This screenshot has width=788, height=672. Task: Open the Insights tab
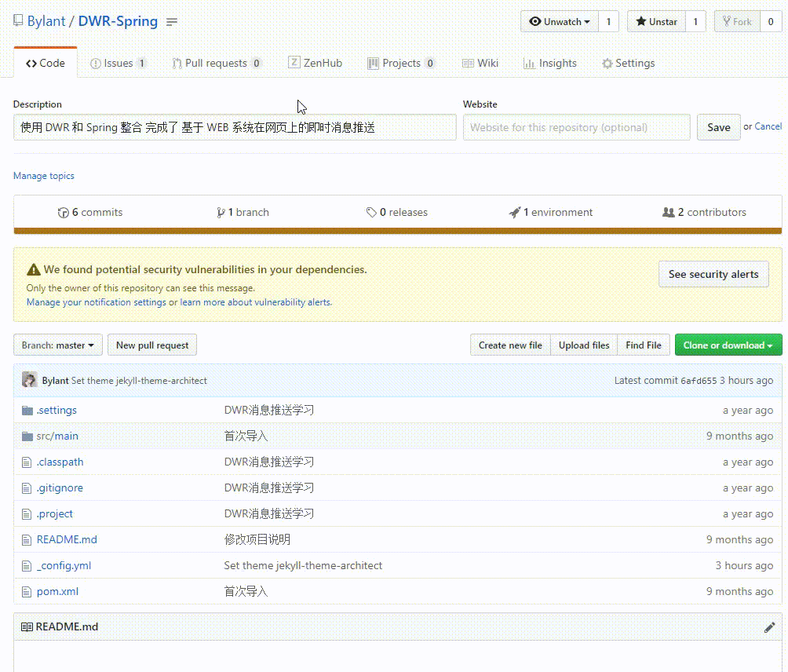point(550,63)
